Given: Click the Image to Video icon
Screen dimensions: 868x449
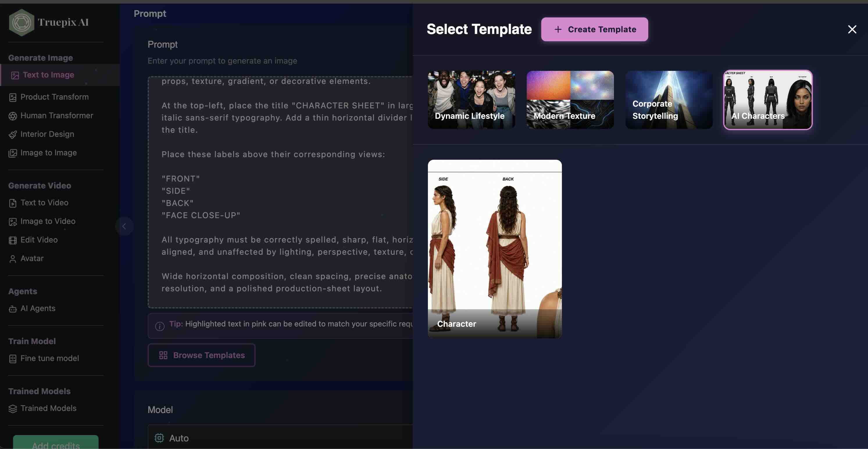Looking at the screenshot, I should point(13,222).
